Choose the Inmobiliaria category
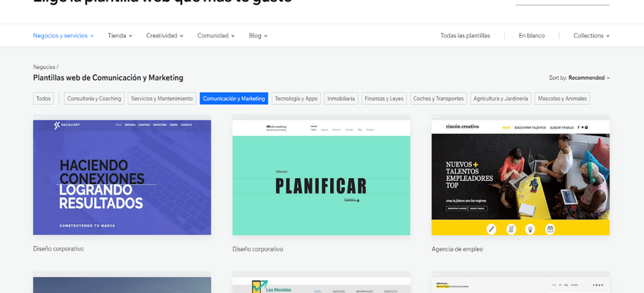Viewport: 644px width, 293px height. (341, 99)
